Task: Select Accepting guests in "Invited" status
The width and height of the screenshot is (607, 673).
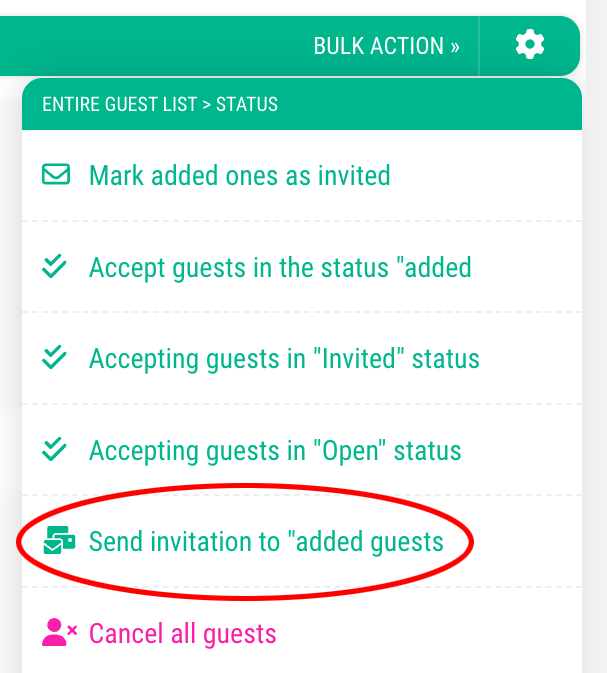Action: click(x=284, y=358)
